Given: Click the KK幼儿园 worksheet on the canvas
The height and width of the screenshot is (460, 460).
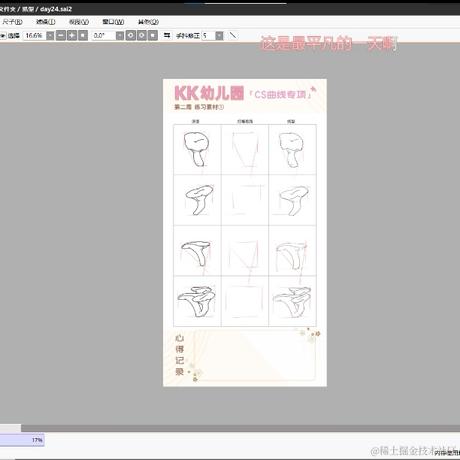Looking at the screenshot, I should point(245,233).
